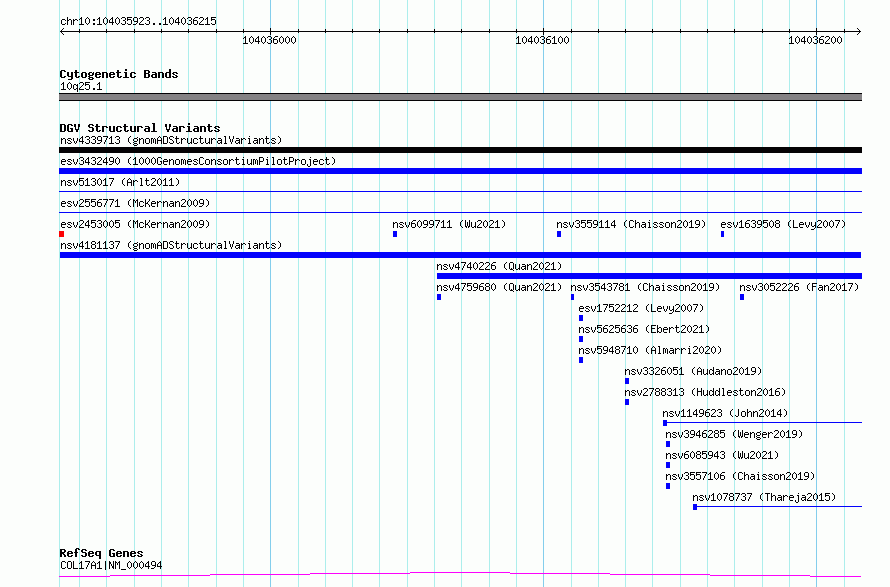Select the nsv3326051 blue marker

(627, 381)
